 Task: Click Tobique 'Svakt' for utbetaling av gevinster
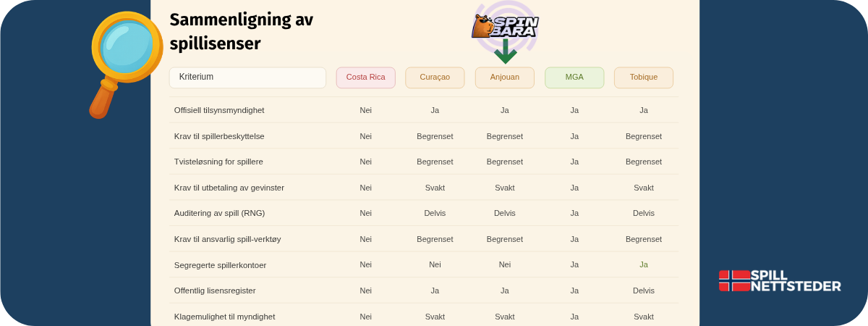[644, 188]
